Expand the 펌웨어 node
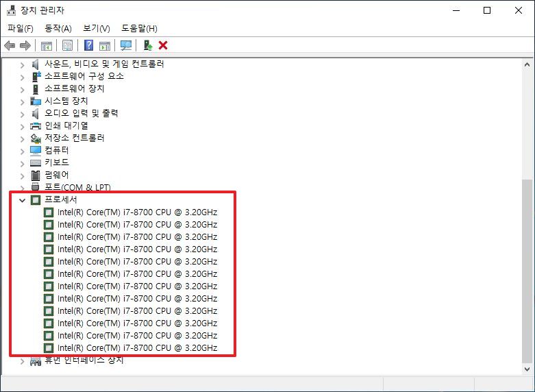 [x=22, y=175]
